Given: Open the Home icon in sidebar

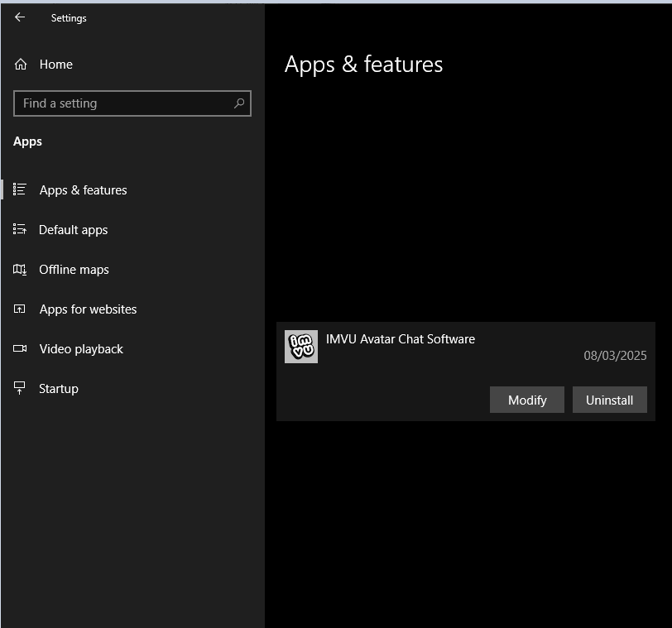Looking at the screenshot, I should click(21, 65).
